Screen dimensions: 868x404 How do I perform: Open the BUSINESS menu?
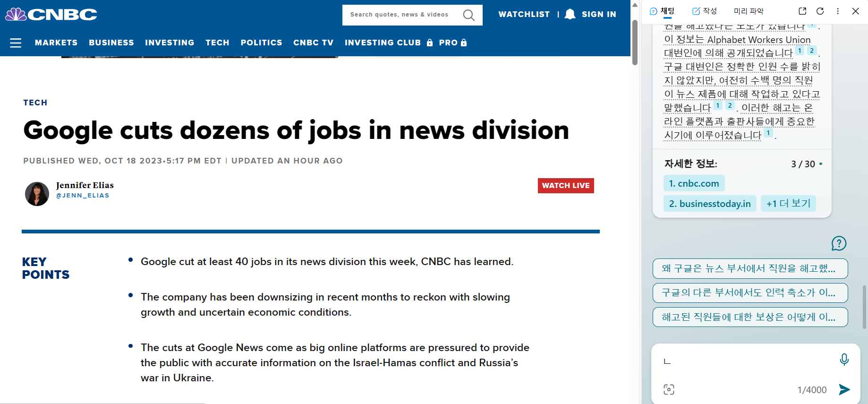coord(111,43)
